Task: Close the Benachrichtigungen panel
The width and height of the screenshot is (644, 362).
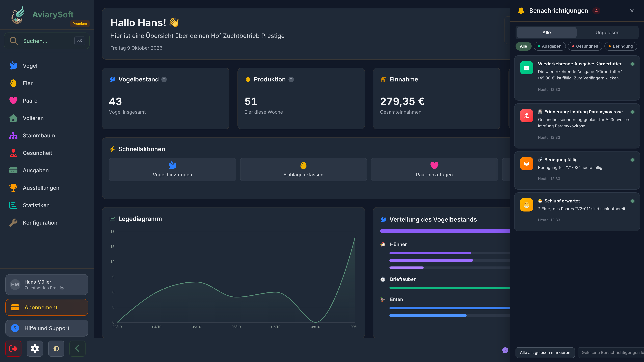Action: [x=632, y=11]
